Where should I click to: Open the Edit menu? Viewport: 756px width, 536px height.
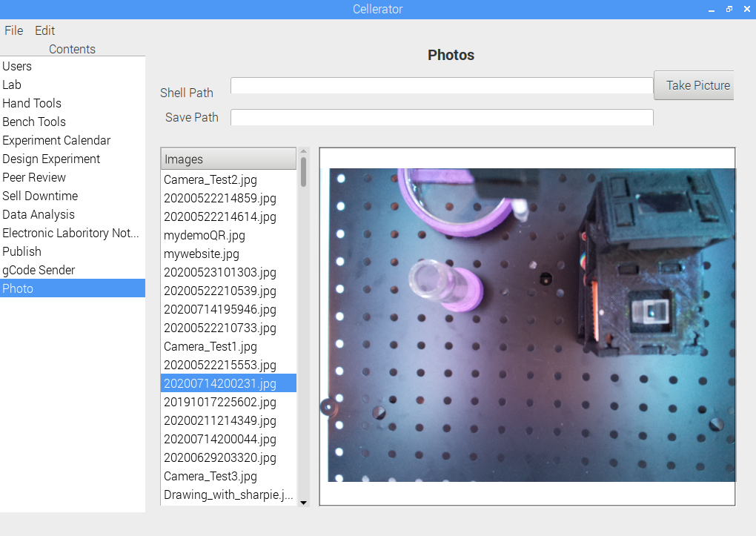(45, 30)
